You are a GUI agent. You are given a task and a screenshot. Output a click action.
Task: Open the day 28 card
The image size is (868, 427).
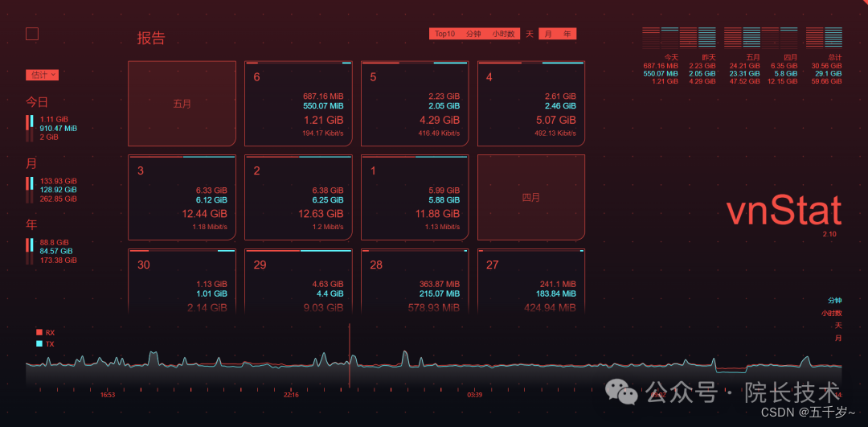tap(415, 282)
